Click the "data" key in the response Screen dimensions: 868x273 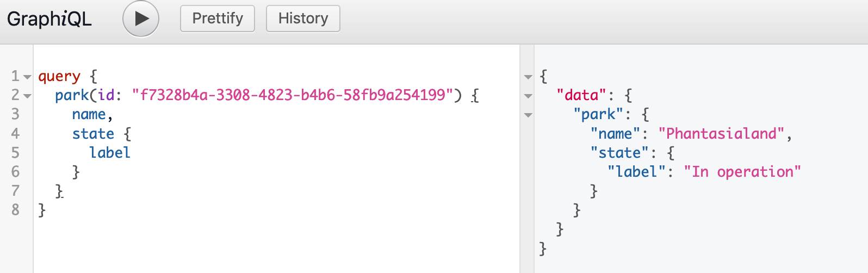(x=581, y=95)
